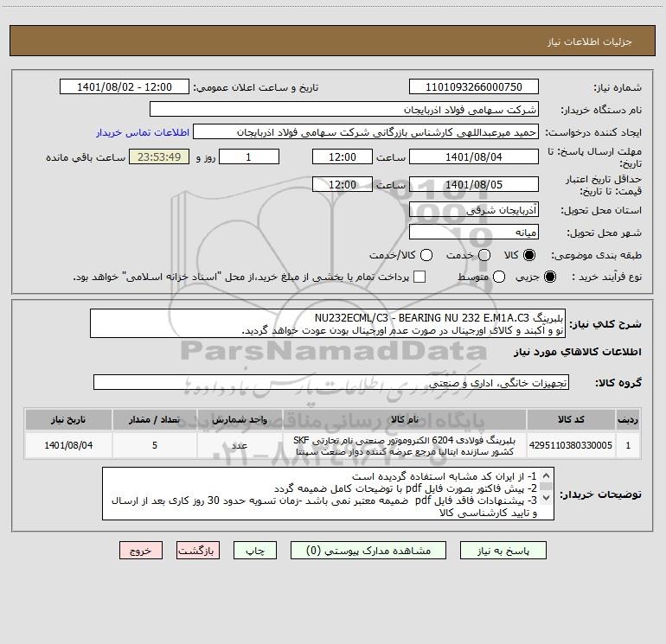Click the پاسخ به نیاز button

[x=503, y=551]
